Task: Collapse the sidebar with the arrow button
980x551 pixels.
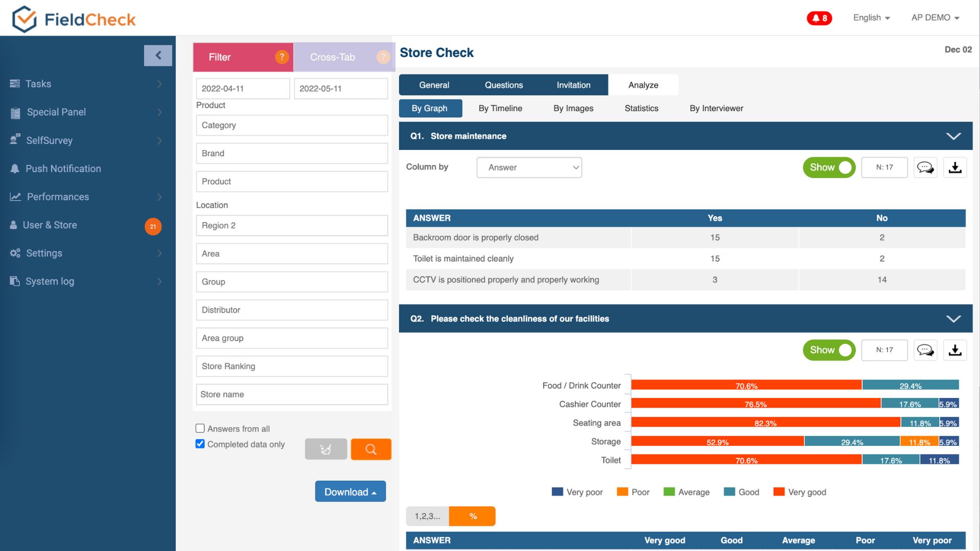Action: pyautogui.click(x=158, y=56)
